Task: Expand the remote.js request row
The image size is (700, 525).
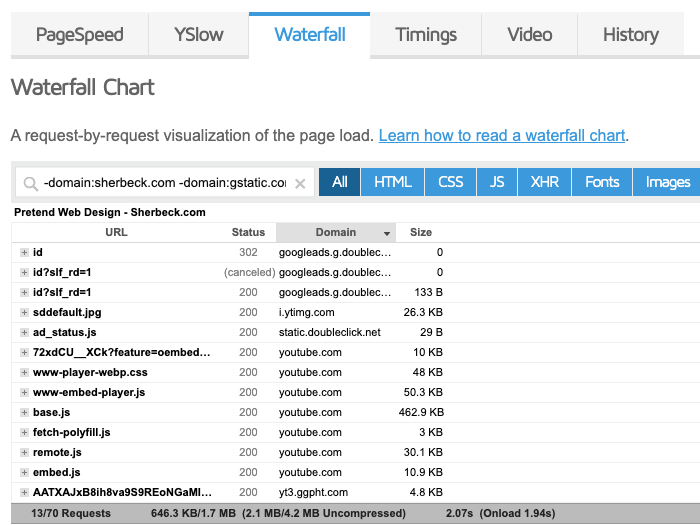Action: (x=24, y=453)
